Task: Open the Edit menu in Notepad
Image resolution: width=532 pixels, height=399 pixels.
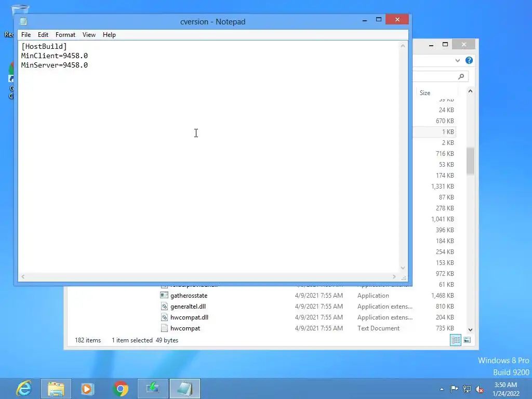Action: [43, 35]
